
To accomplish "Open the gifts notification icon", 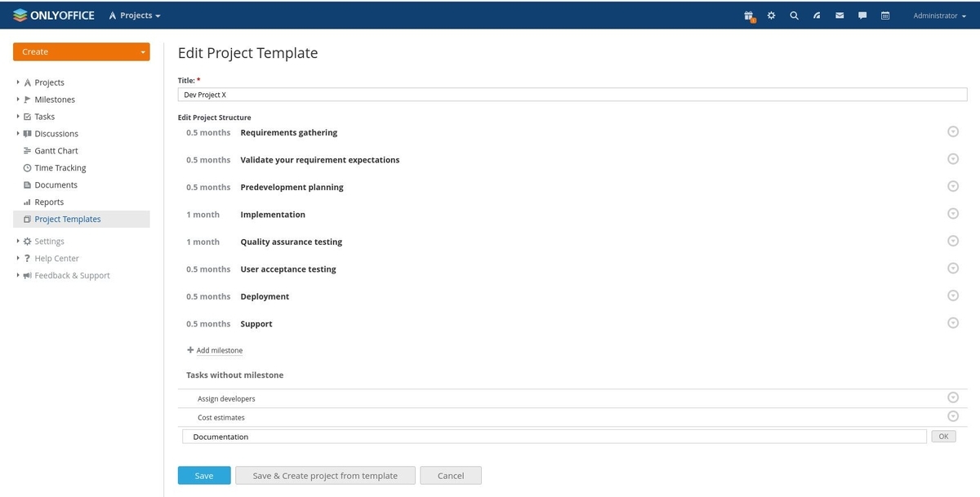I will (748, 15).
